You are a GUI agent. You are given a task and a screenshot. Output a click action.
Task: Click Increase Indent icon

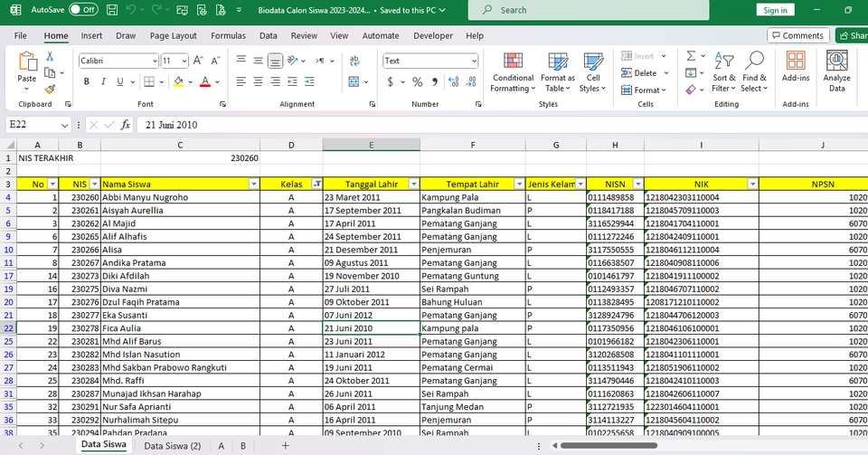coord(309,82)
